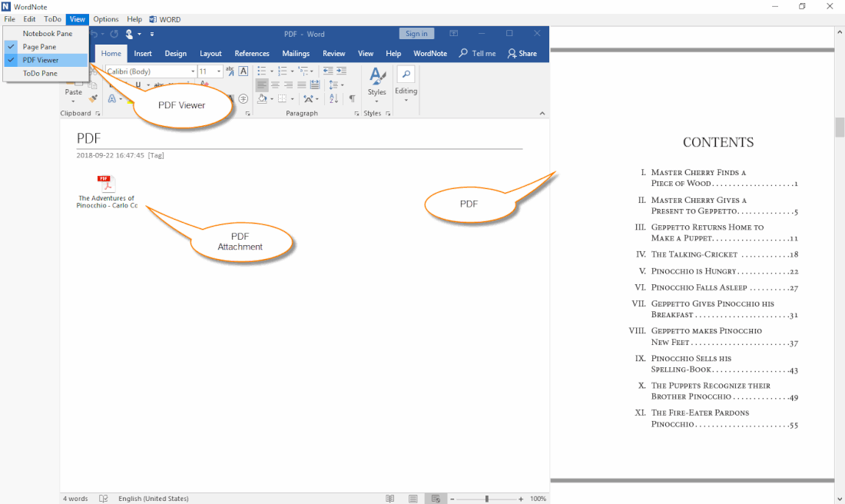Toggle the Show paragraph marks icon
Image resolution: width=845 pixels, height=504 pixels.
(352, 98)
